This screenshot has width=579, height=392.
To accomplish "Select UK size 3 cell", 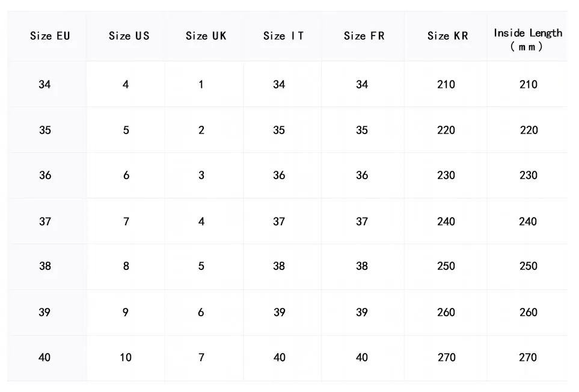I will click(201, 176).
